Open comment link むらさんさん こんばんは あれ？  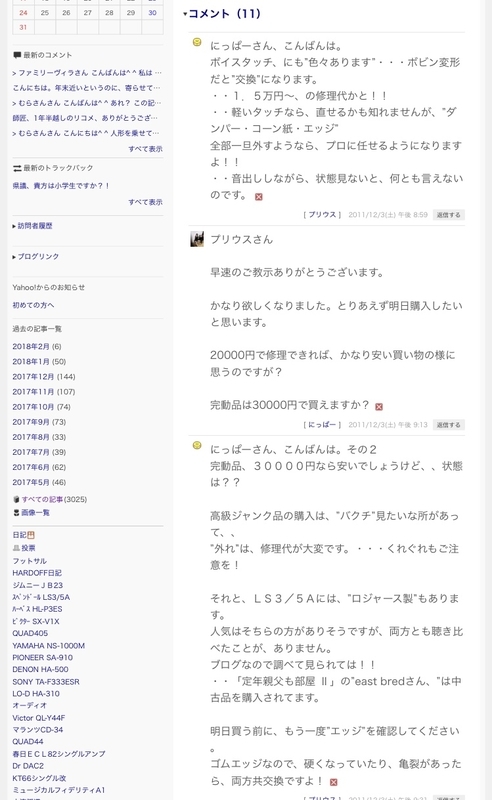tap(87, 103)
